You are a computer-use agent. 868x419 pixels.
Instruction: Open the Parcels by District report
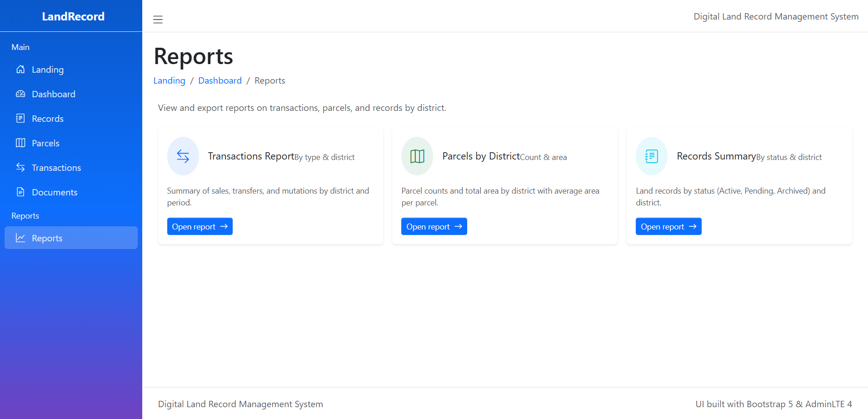tap(434, 226)
